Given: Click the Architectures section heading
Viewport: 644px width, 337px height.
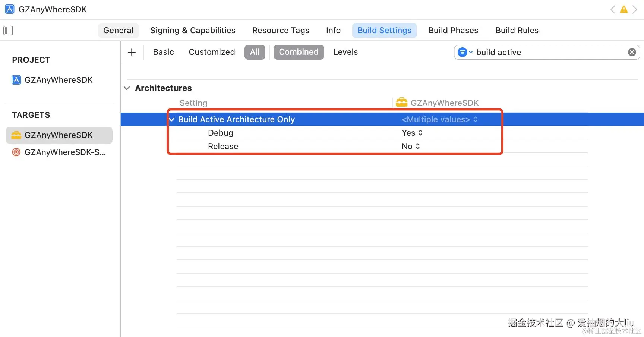Looking at the screenshot, I should (163, 88).
